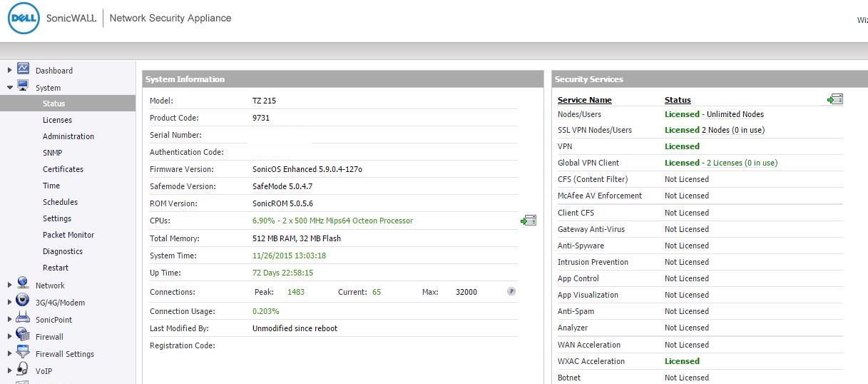Click the 3G/4G/Modem icon
The height and width of the screenshot is (384, 868).
point(23,300)
